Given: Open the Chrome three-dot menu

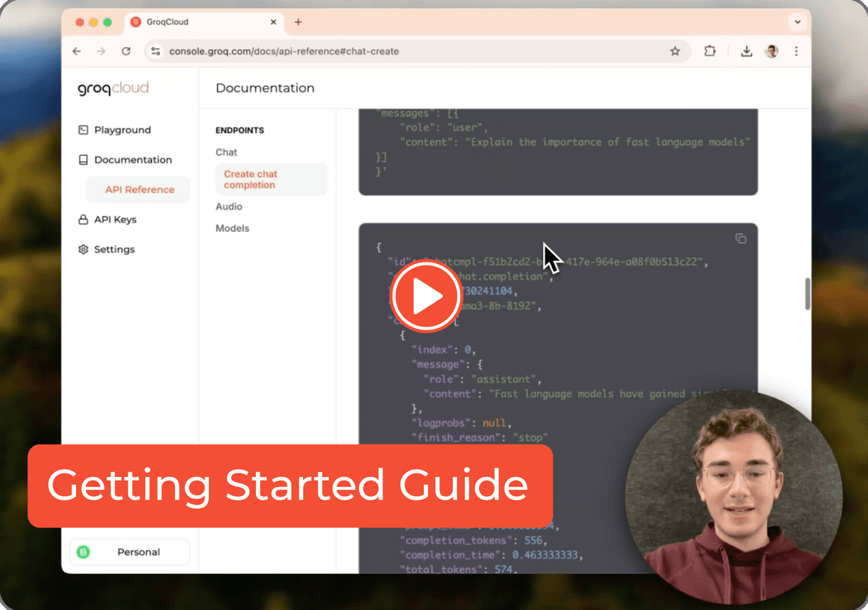Looking at the screenshot, I should click(x=796, y=51).
